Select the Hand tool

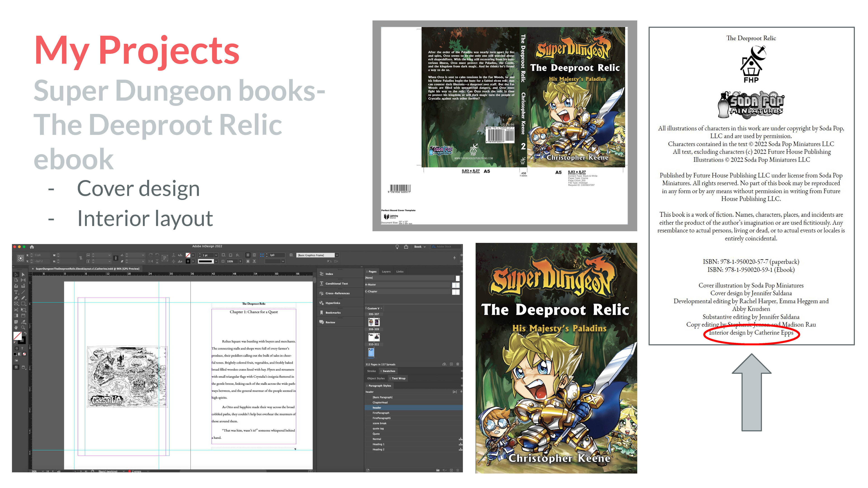pos(16,327)
